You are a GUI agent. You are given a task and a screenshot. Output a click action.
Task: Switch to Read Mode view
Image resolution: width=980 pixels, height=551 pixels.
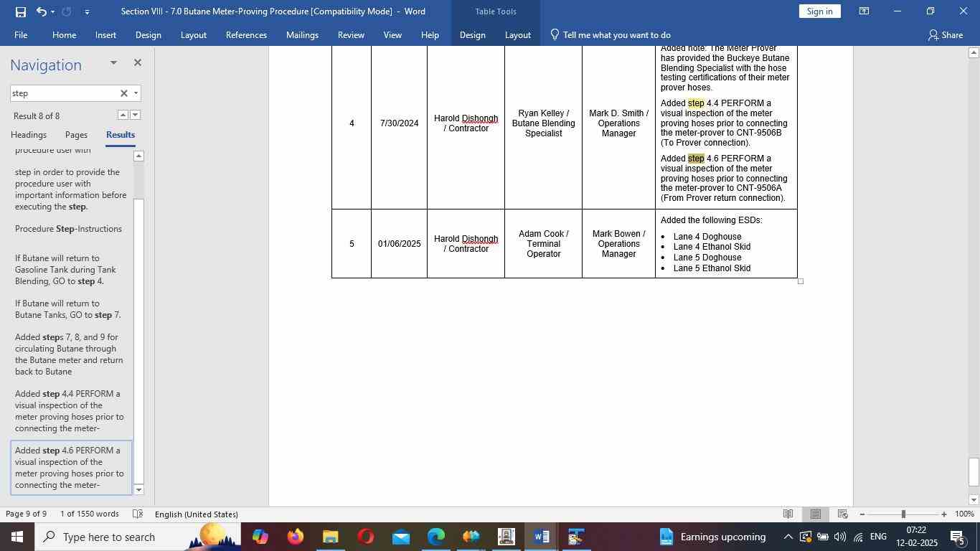pos(788,514)
